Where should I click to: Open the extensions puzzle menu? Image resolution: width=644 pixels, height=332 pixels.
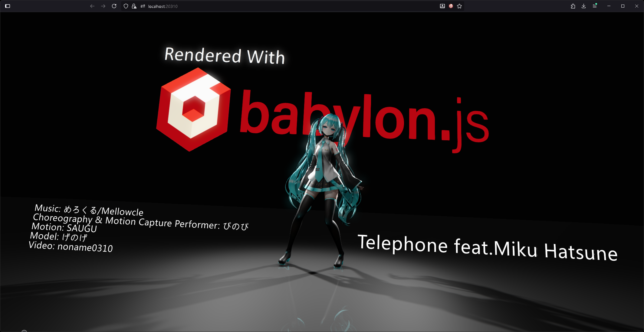(x=573, y=6)
